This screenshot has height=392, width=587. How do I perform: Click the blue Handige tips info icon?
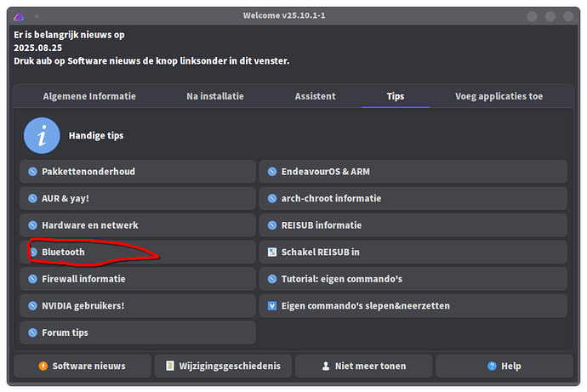(x=42, y=135)
